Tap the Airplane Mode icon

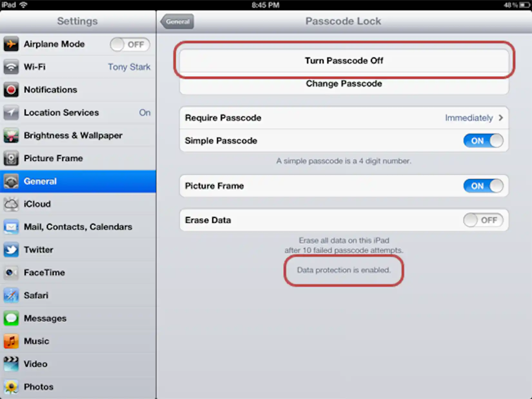point(11,44)
